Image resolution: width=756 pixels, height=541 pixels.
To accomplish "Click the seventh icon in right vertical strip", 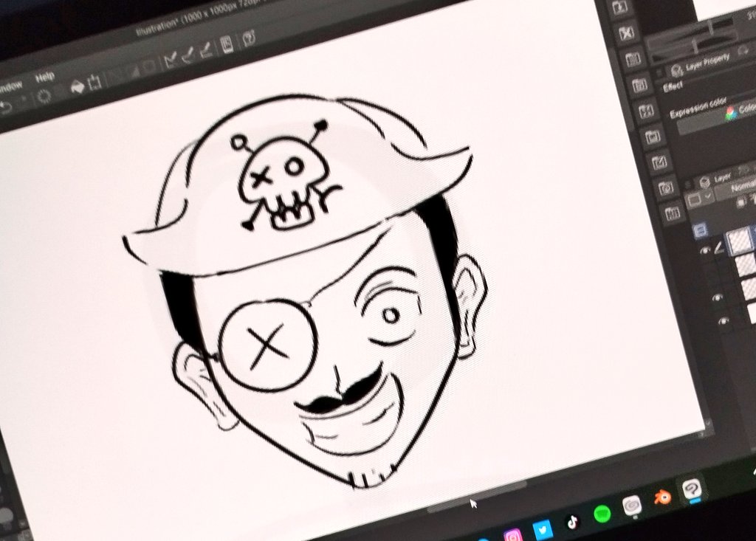I will (659, 162).
